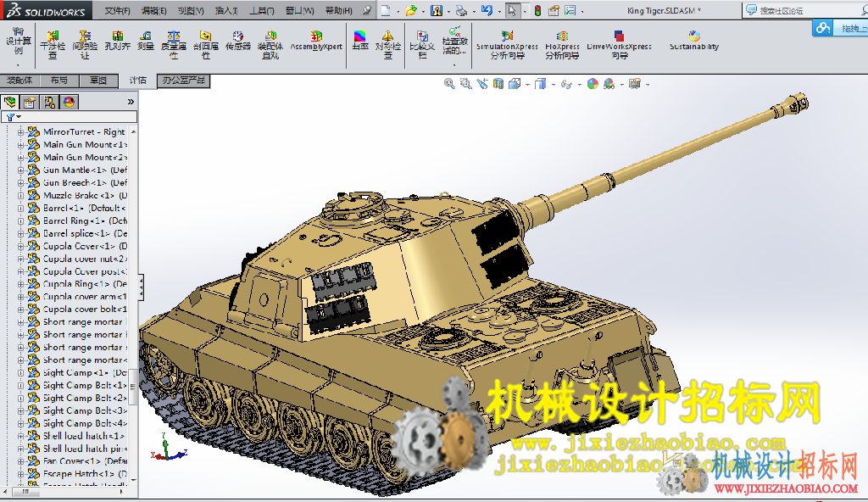
Task: Click the open file folder icon
Action: [411, 10]
